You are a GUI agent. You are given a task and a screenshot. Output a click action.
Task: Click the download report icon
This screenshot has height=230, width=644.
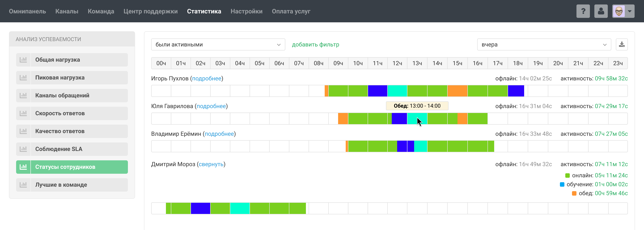[x=621, y=44]
